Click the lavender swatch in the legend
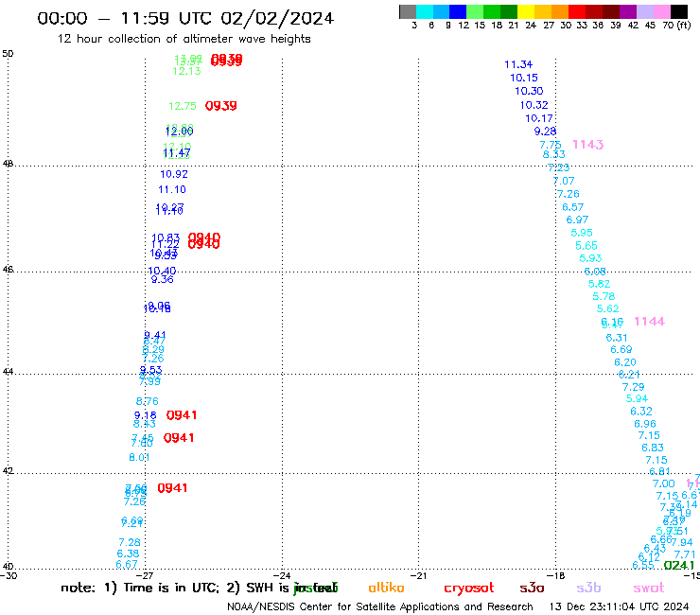The image size is (700, 615). point(644,11)
